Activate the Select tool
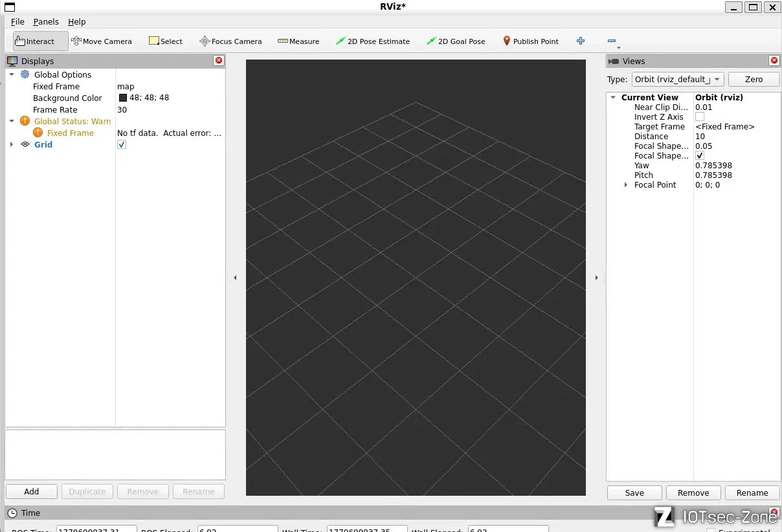This screenshot has height=532, width=782. pos(166,41)
